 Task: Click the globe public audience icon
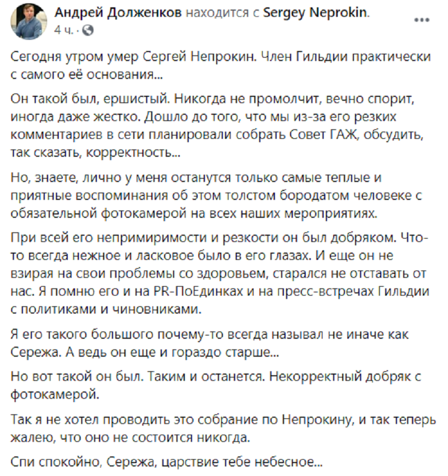click(x=88, y=30)
